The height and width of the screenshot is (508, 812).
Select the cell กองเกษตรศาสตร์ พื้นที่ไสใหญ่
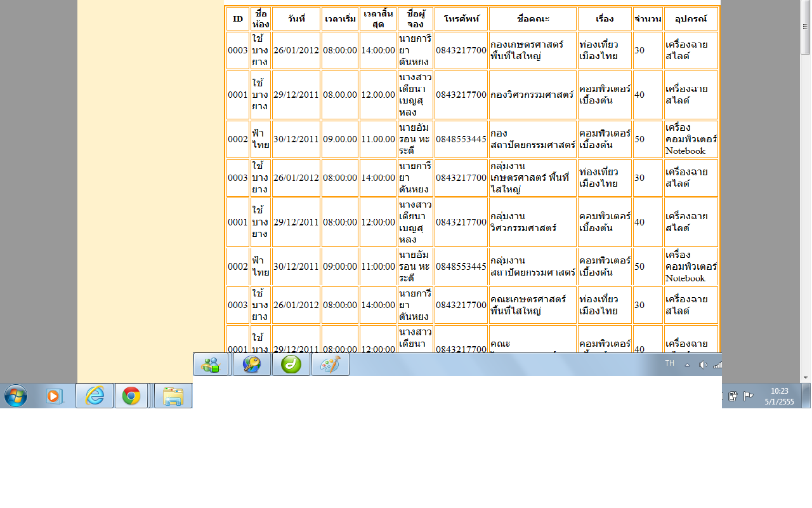pyautogui.click(x=533, y=51)
